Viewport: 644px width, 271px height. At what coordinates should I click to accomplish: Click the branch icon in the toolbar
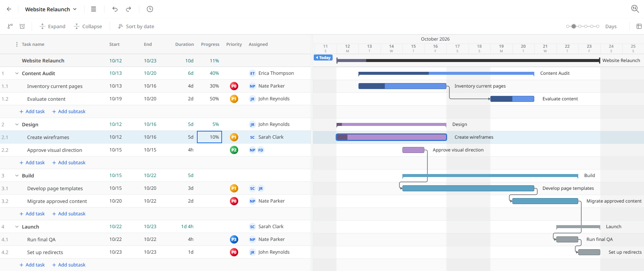coord(10,26)
